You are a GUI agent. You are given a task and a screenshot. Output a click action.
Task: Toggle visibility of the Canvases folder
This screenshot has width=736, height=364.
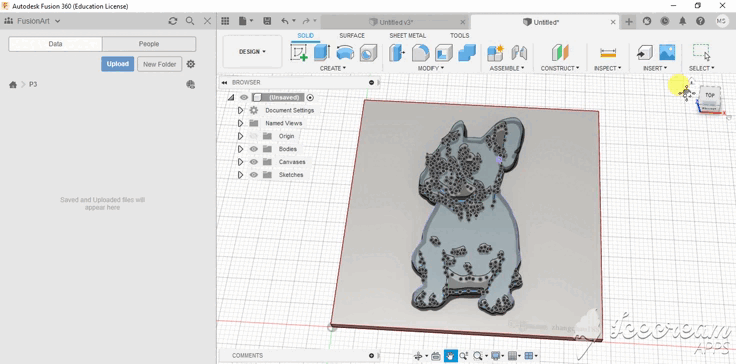pyautogui.click(x=254, y=162)
